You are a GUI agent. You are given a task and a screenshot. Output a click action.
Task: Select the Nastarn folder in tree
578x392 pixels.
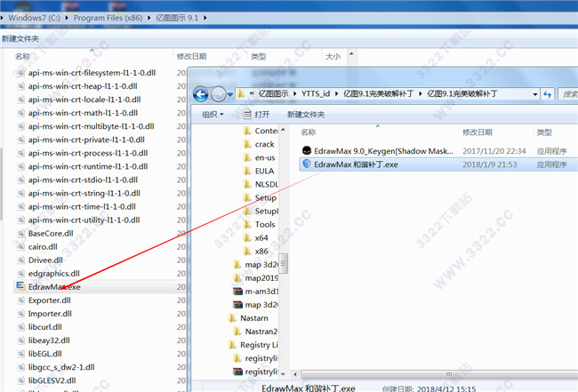coord(248,317)
